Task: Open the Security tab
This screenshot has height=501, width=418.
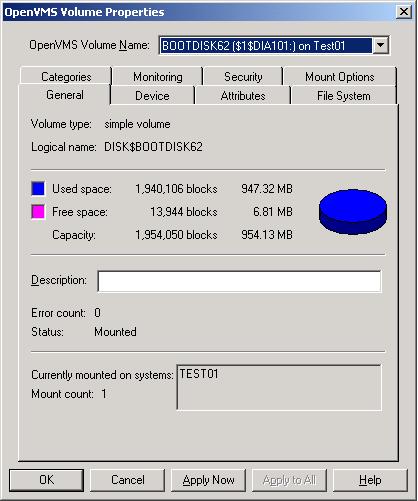Action: (243, 76)
